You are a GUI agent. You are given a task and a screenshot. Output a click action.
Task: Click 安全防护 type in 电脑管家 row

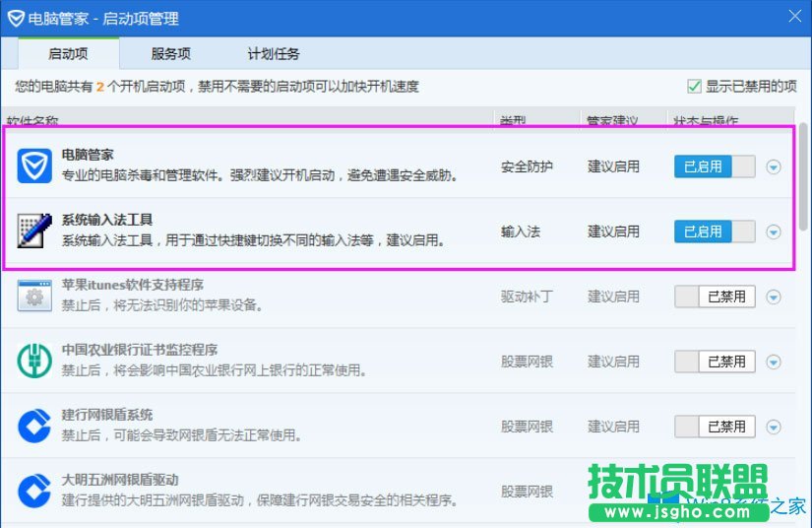coord(527,166)
